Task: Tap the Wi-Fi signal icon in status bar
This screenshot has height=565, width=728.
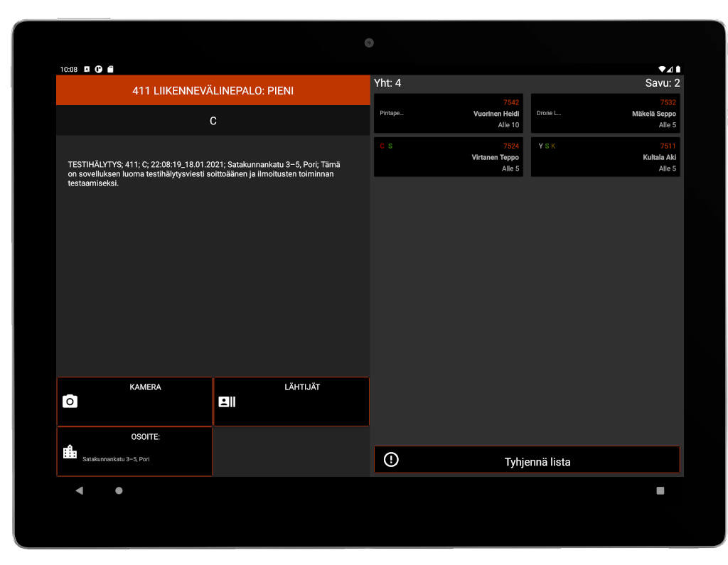Action: coord(662,70)
